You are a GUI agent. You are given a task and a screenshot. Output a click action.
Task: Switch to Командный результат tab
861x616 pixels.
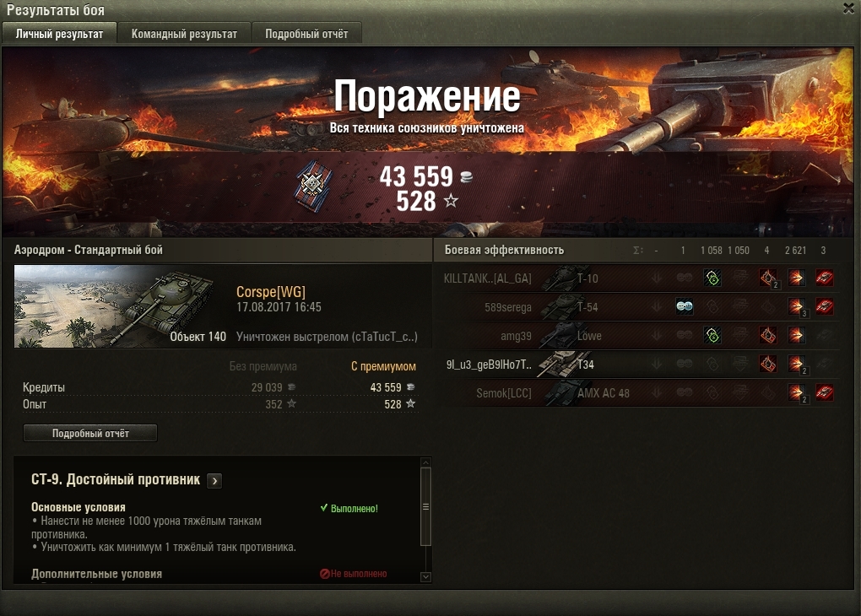185,34
